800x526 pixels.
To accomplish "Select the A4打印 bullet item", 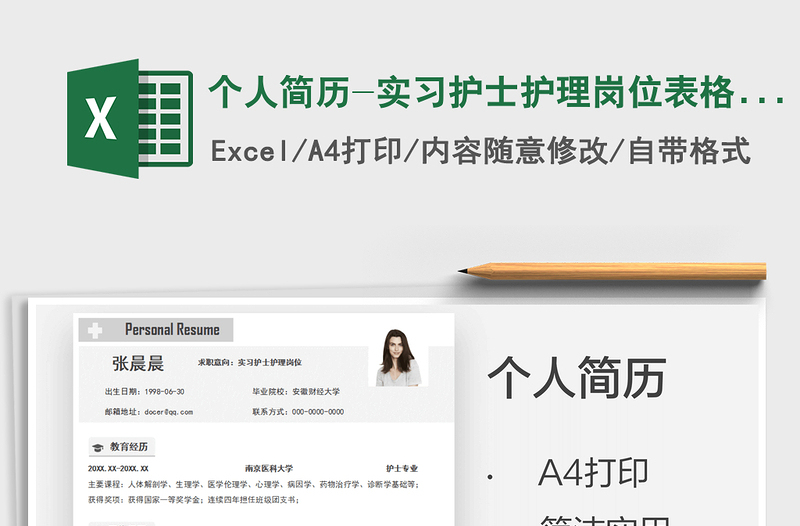I will click(593, 473).
